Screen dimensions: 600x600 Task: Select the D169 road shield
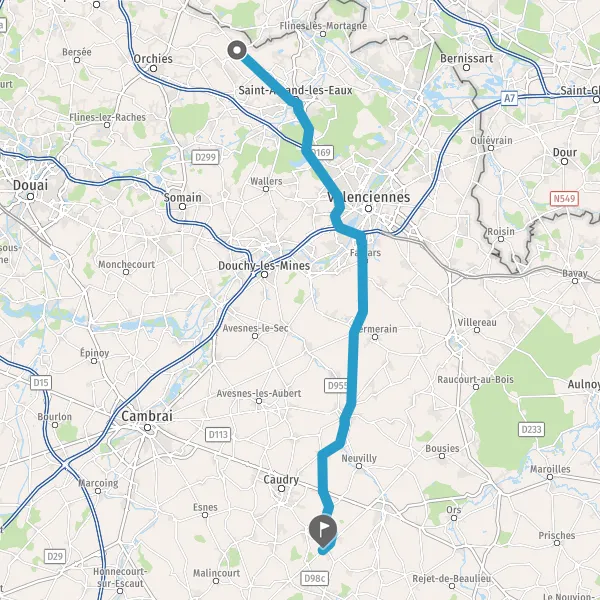coord(321,153)
